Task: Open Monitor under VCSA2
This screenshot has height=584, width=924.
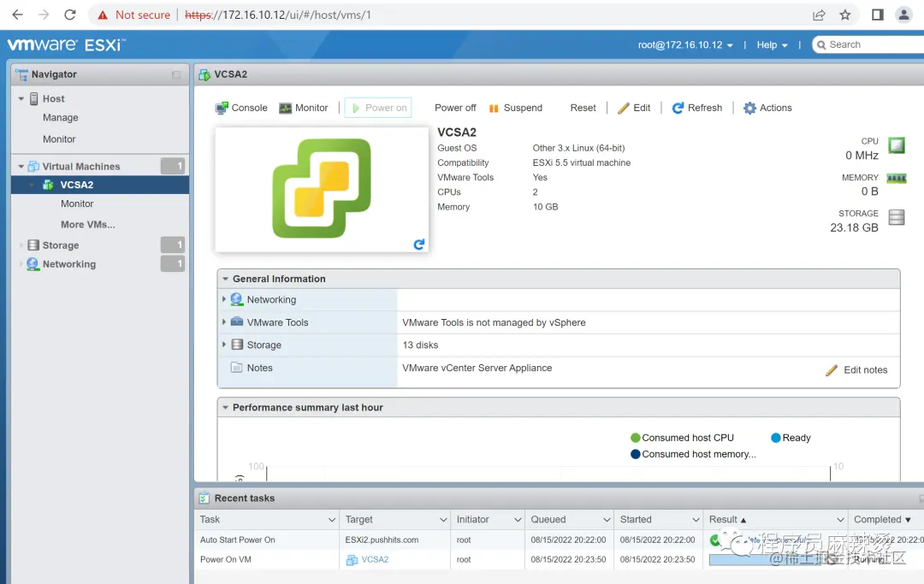Action: coord(77,204)
